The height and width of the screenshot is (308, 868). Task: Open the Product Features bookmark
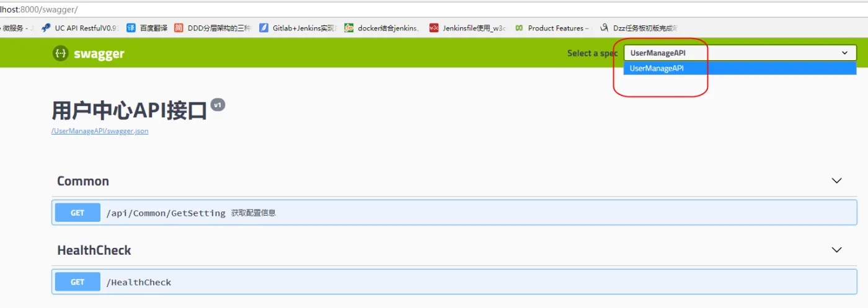[x=552, y=28]
